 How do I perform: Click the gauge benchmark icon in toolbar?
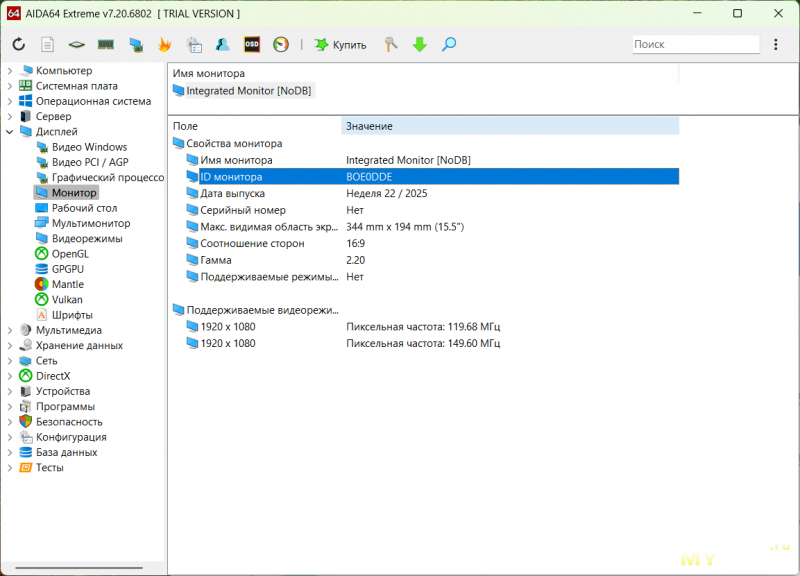coord(281,45)
